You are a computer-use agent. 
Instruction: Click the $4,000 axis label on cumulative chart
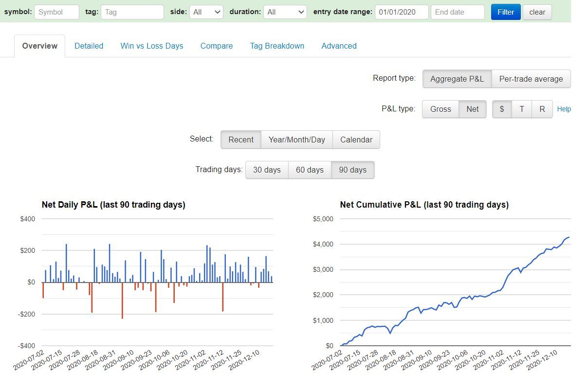(x=323, y=244)
